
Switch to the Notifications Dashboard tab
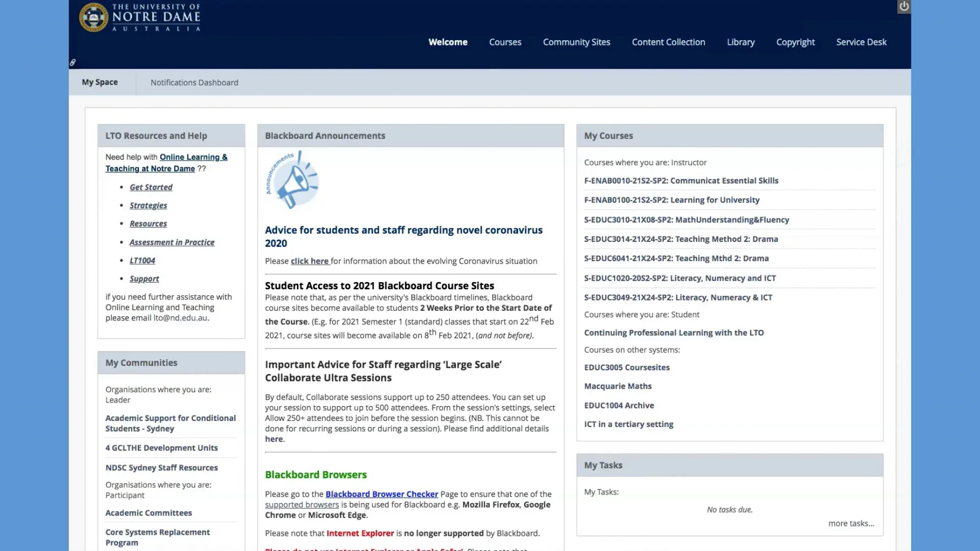point(194,83)
